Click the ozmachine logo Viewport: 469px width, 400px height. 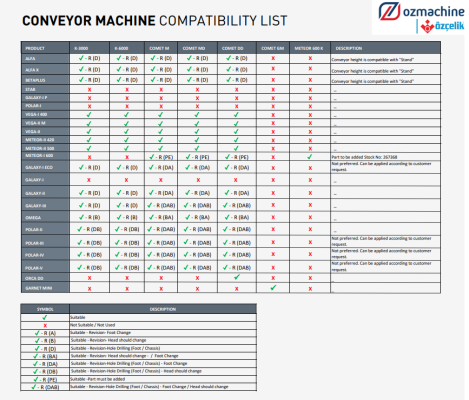tap(421, 11)
